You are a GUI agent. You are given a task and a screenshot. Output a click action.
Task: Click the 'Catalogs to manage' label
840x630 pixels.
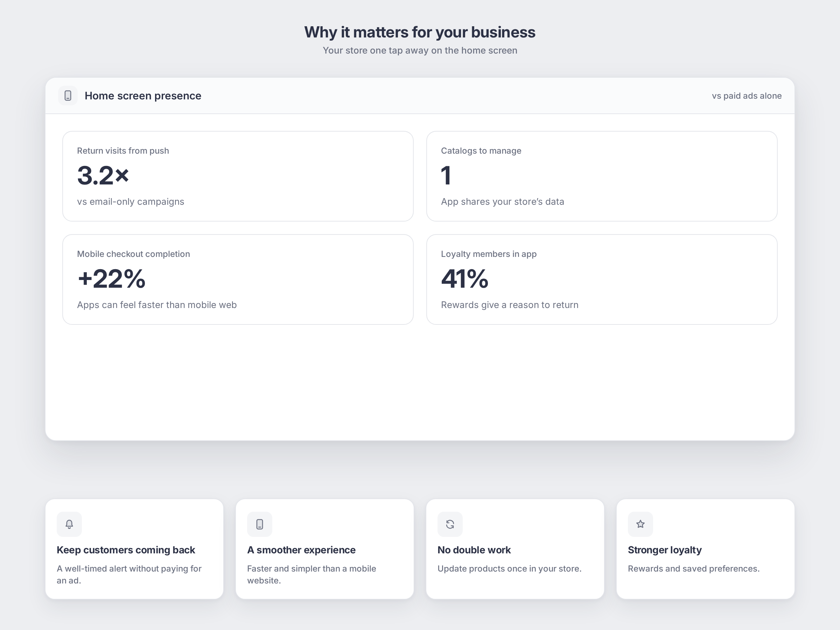pyautogui.click(x=481, y=151)
